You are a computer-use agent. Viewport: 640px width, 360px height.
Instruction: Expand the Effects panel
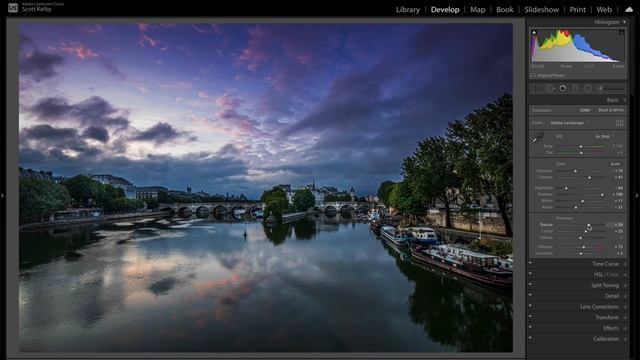point(611,328)
